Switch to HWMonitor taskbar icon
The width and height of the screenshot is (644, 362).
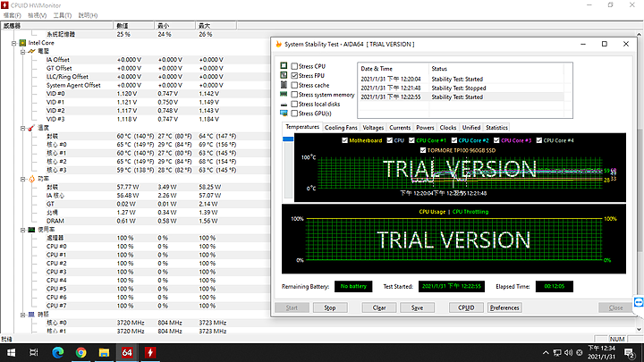point(150,352)
